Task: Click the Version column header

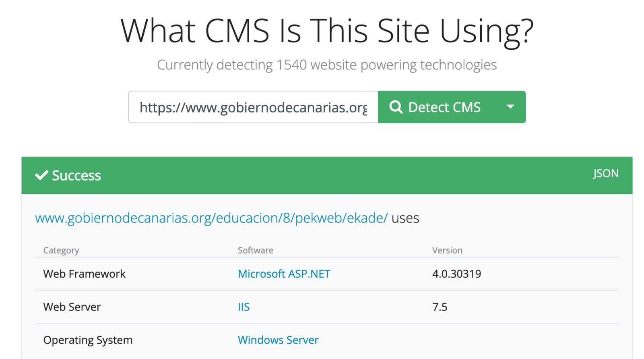Action: point(447,250)
